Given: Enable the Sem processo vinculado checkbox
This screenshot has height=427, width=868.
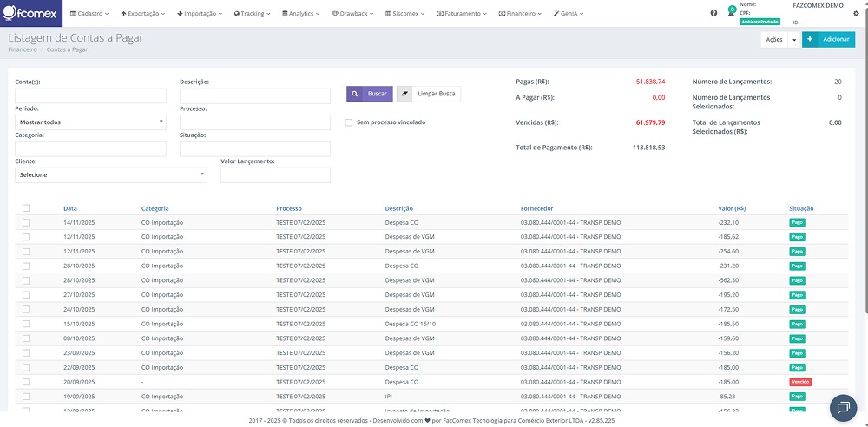Looking at the screenshot, I should point(349,122).
